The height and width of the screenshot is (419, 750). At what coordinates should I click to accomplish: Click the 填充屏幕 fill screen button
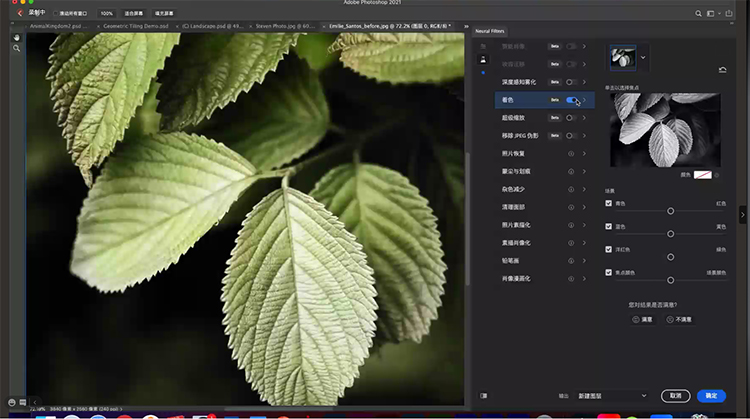point(164,13)
